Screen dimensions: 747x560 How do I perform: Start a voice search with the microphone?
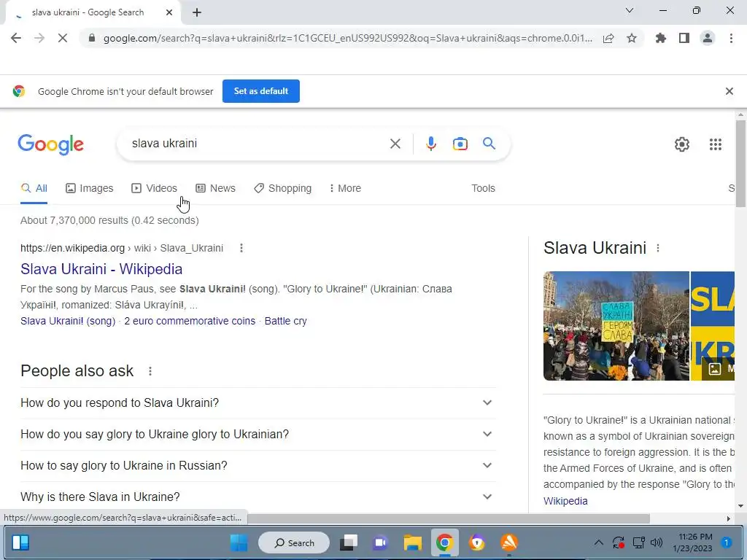(431, 144)
